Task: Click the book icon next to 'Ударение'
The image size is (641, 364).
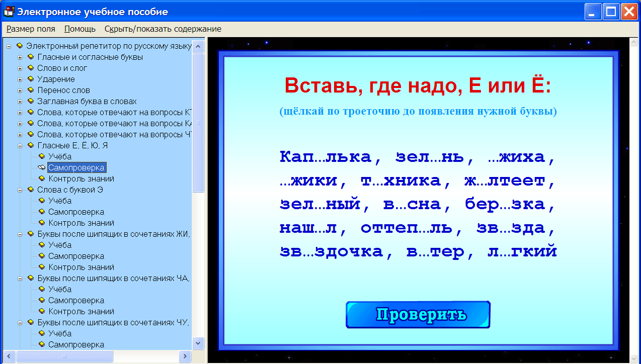Action: [32, 79]
